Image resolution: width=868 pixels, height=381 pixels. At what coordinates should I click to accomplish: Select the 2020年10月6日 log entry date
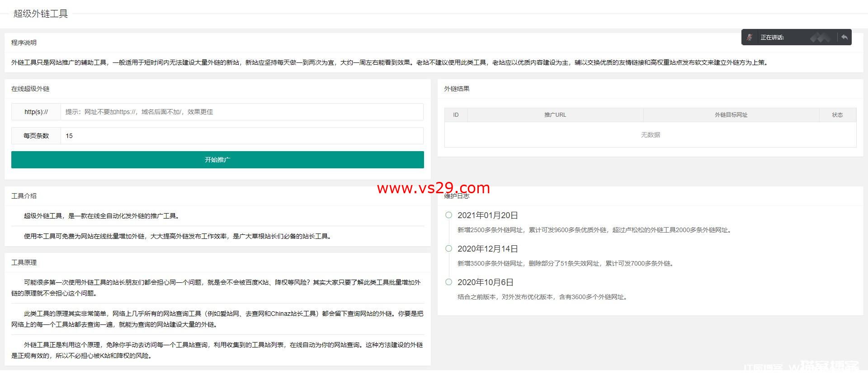tap(486, 282)
